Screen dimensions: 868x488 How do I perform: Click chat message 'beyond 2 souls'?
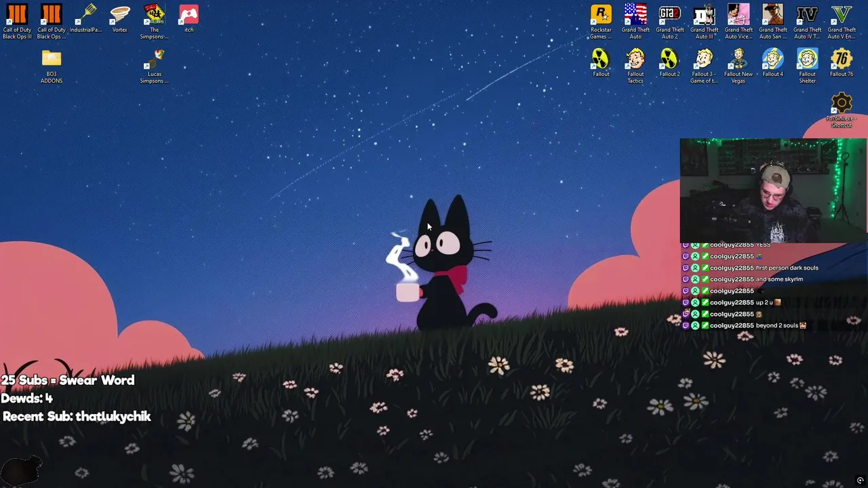(777, 325)
